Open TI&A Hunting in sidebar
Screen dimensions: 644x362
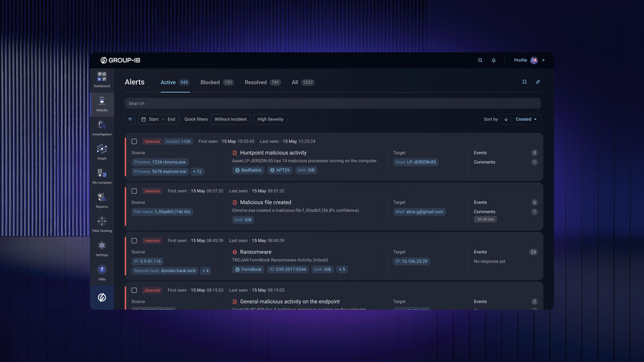pyautogui.click(x=102, y=223)
